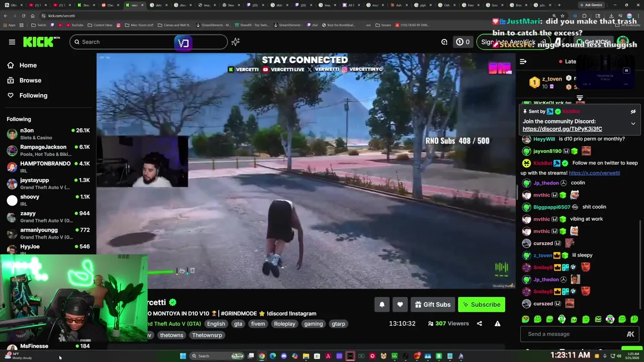Open the YouTube bookmark
Screen dimensions: 644x362
(x=74, y=25)
